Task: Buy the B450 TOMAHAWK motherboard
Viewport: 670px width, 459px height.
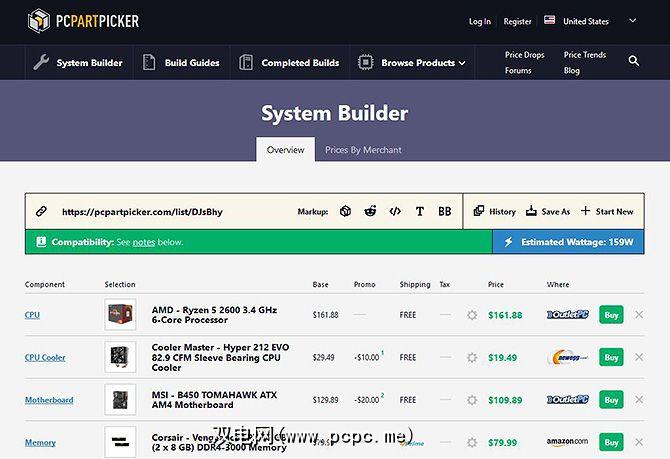Action: (611, 400)
